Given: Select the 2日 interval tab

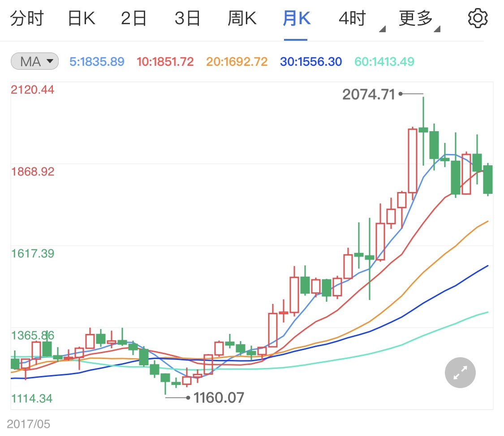Looking at the screenshot, I should 134,18.
